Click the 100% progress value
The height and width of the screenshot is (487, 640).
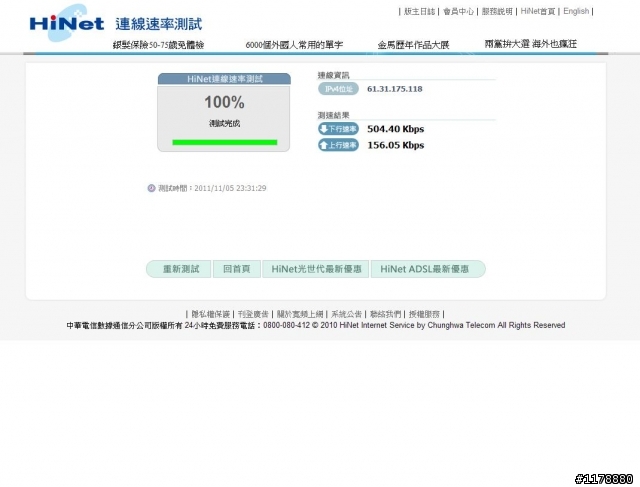[224, 102]
